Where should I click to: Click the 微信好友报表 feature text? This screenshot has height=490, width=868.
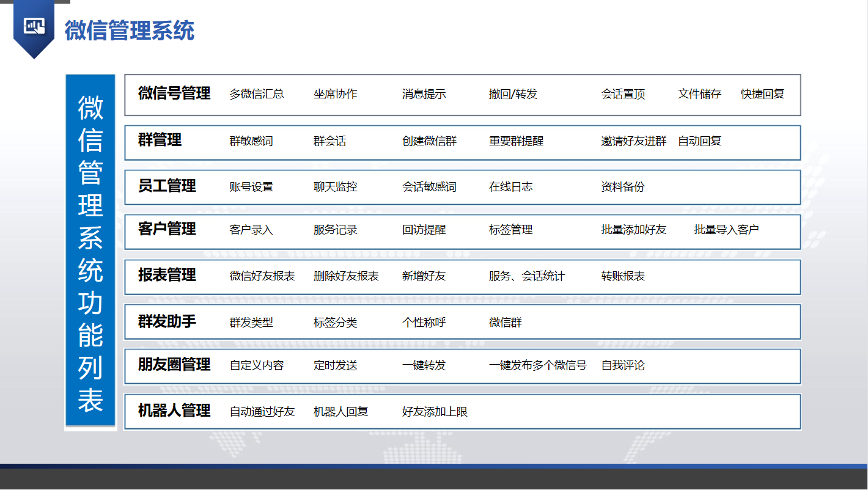pyautogui.click(x=262, y=276)
